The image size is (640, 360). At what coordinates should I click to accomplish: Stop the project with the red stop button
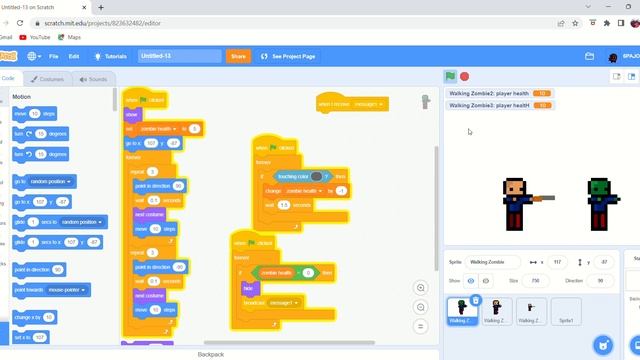pos(464,76)
